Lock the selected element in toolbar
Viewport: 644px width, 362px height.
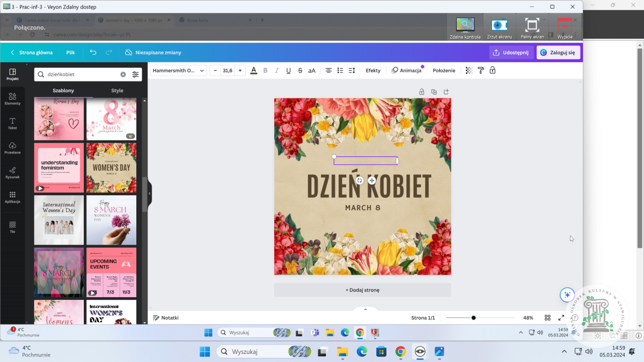pyautogui.click(x=493, y=70)
